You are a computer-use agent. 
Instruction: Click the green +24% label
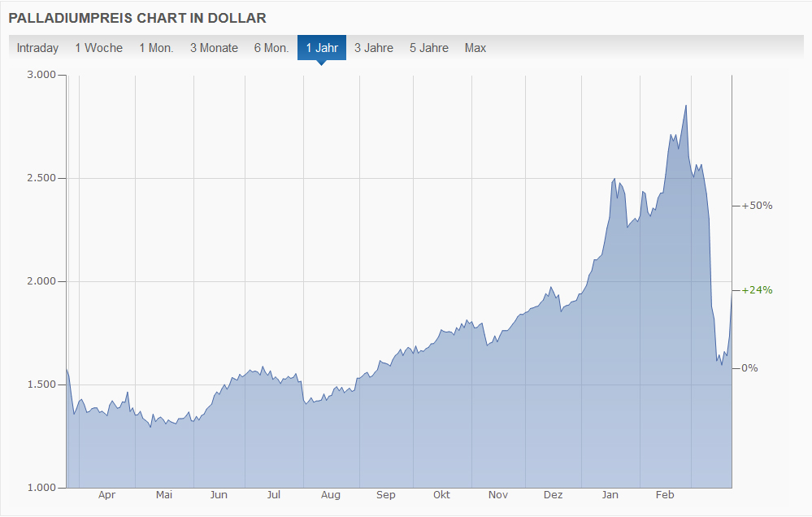tap(757, 290)
